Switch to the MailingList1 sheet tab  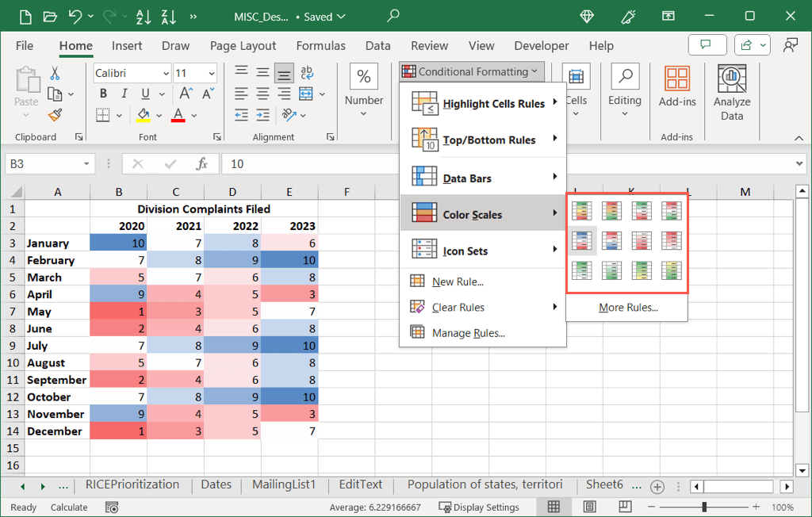[x=284, y=484]
